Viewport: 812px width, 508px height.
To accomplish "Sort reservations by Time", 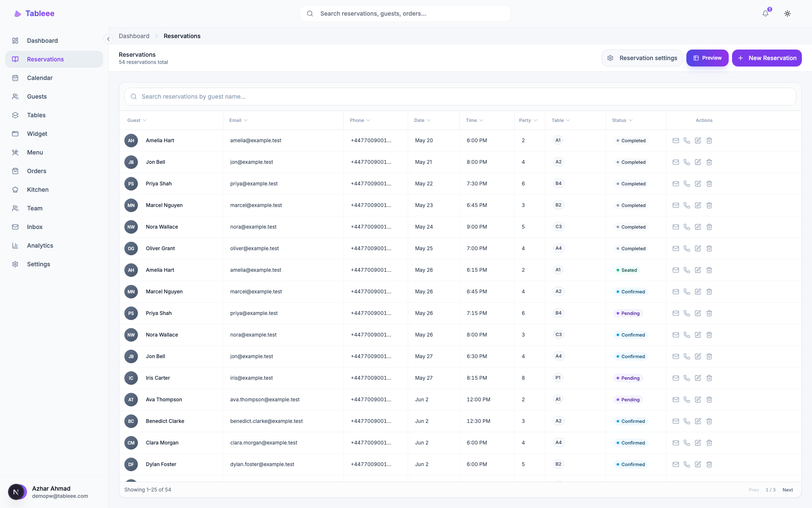I will 475,120.
